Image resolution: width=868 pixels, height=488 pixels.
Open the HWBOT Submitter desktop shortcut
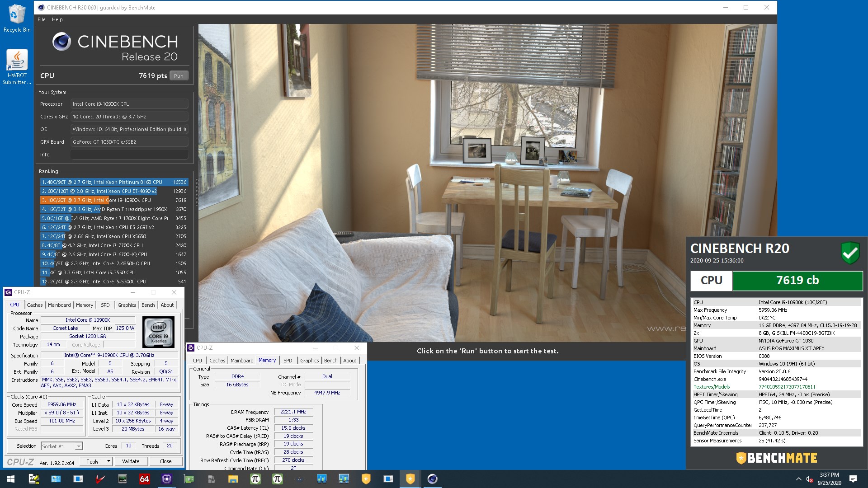[x=17, y=67]
